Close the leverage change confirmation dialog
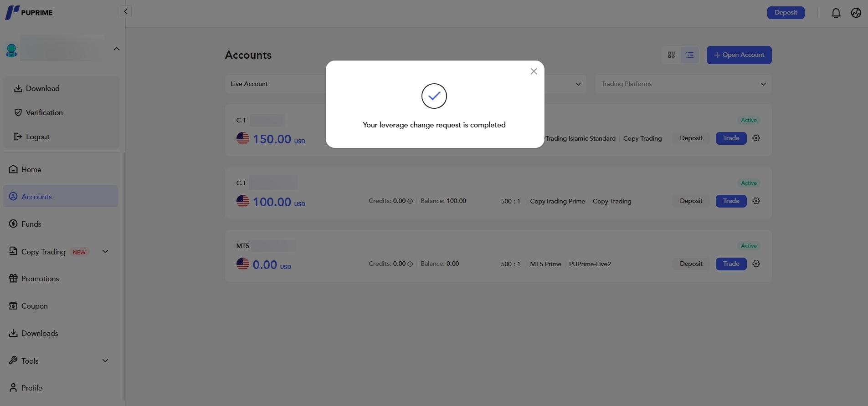 tap(534, 71)
